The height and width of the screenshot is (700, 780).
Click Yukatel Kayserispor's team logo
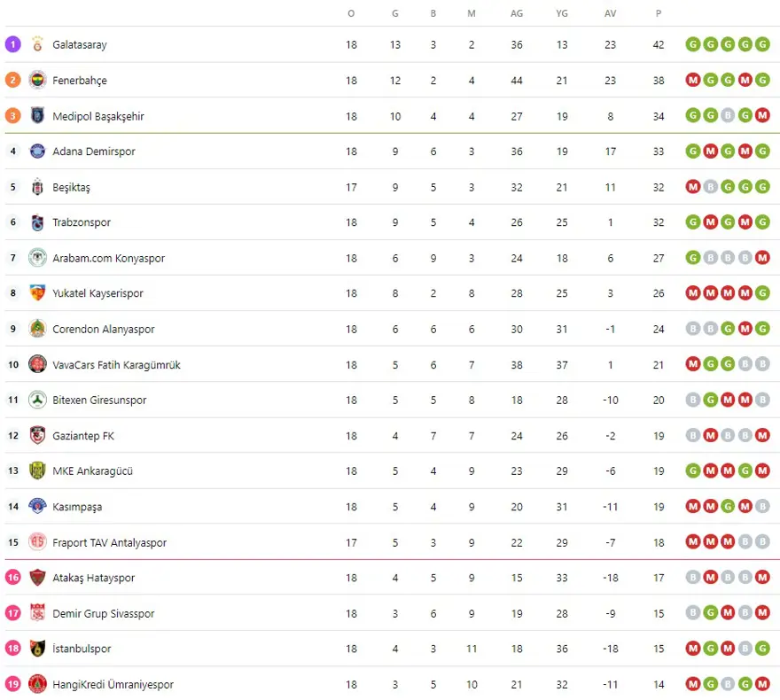(x=37, y=293)
